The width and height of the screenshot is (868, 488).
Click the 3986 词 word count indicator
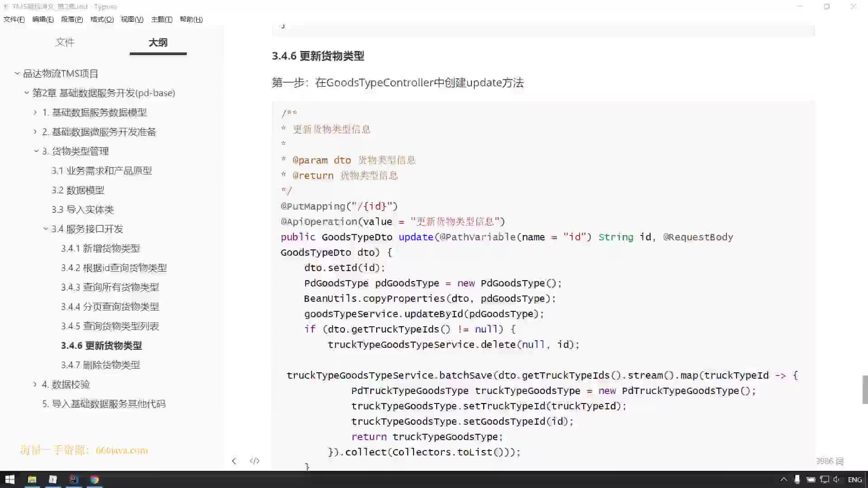pyautogui.click(x=830, y=461)
